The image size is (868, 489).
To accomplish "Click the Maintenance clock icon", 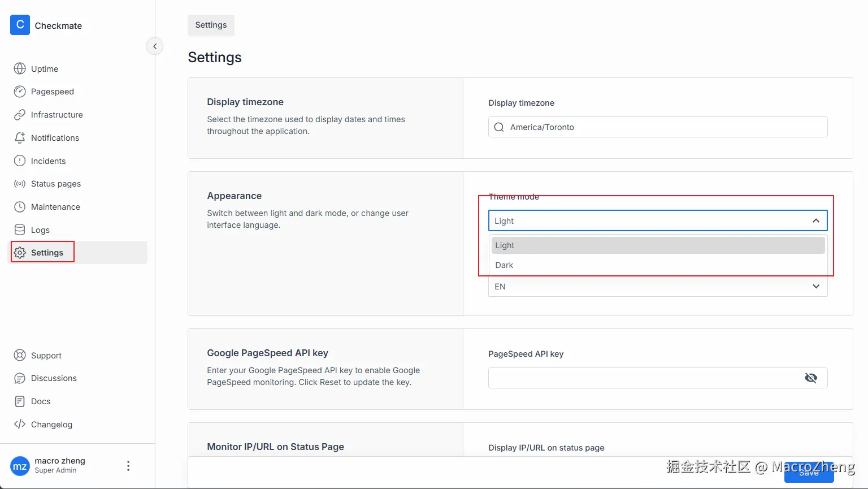I will tap(20, 207).
